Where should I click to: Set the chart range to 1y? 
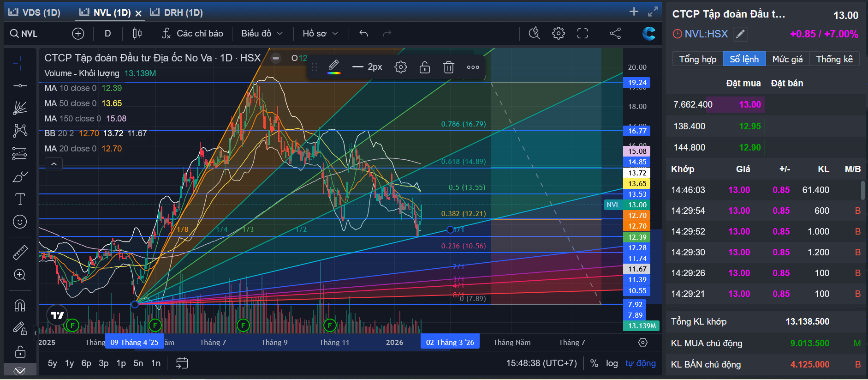pyautogui.click(x=70, y=363)
